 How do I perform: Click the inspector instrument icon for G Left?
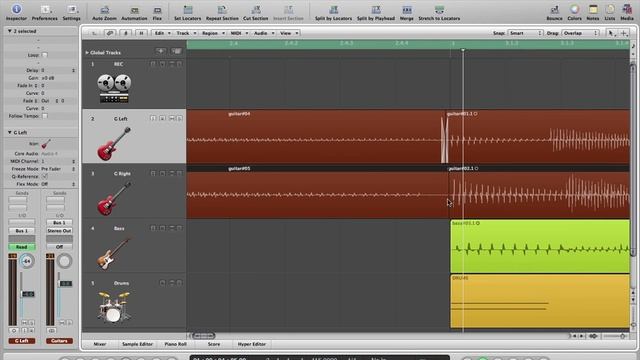pyautogui.click(x=46, y=144)
